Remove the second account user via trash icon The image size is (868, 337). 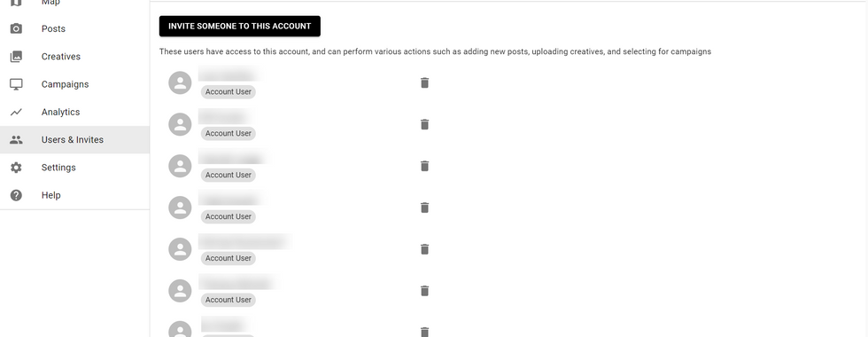[x=424, y=125]
